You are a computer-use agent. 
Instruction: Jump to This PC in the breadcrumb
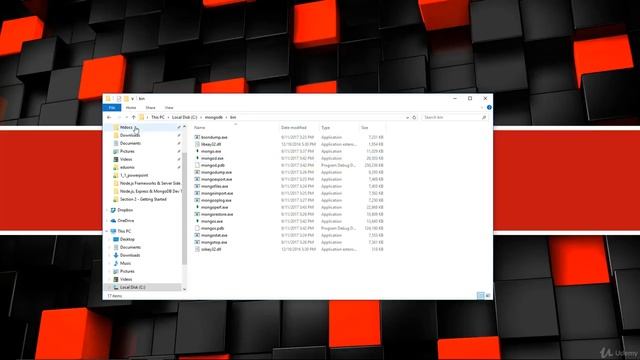pyautogui.click(x=158, y=117)
